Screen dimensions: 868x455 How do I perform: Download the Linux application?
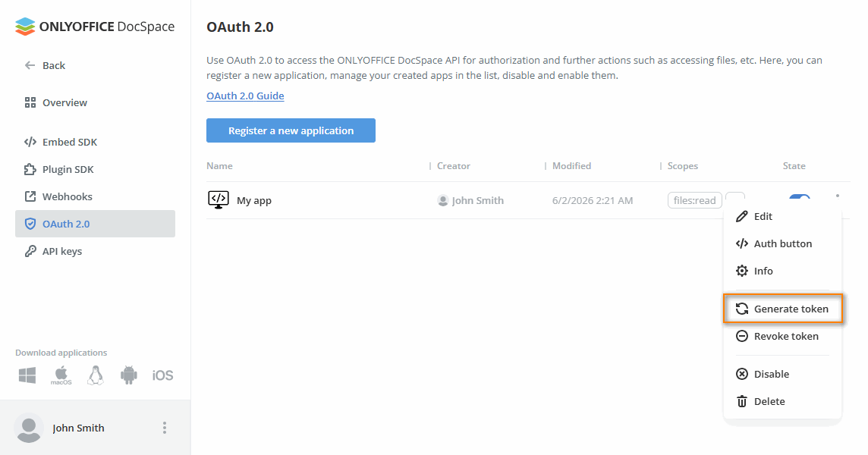(95, 375)
